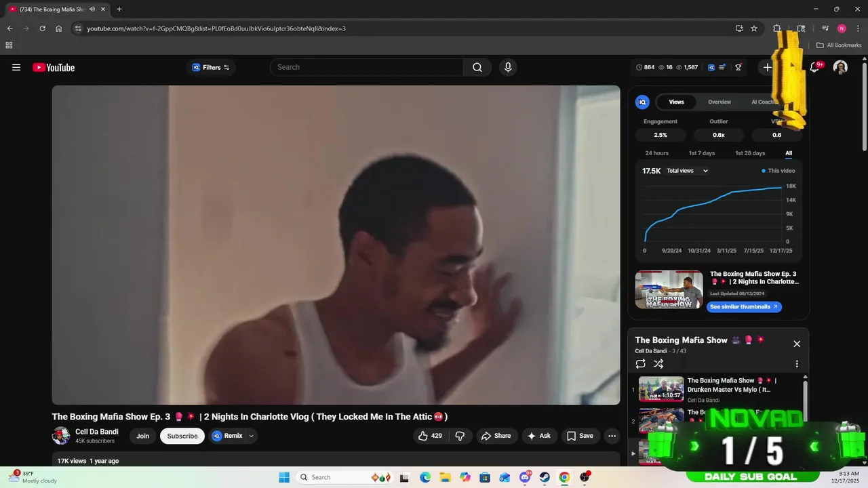
Task: Open the Total views dropdown
Action: tap(687, 171)
